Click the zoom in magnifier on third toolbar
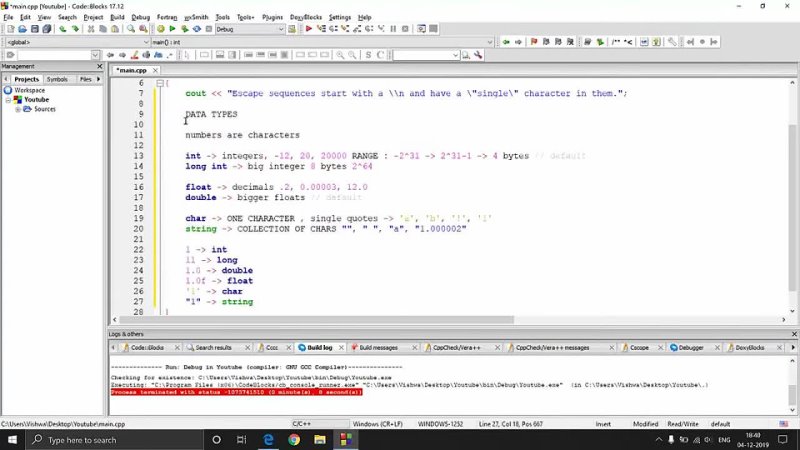This screenshot has width=800, height=450. pyautogui.click(x=340, y=55)
